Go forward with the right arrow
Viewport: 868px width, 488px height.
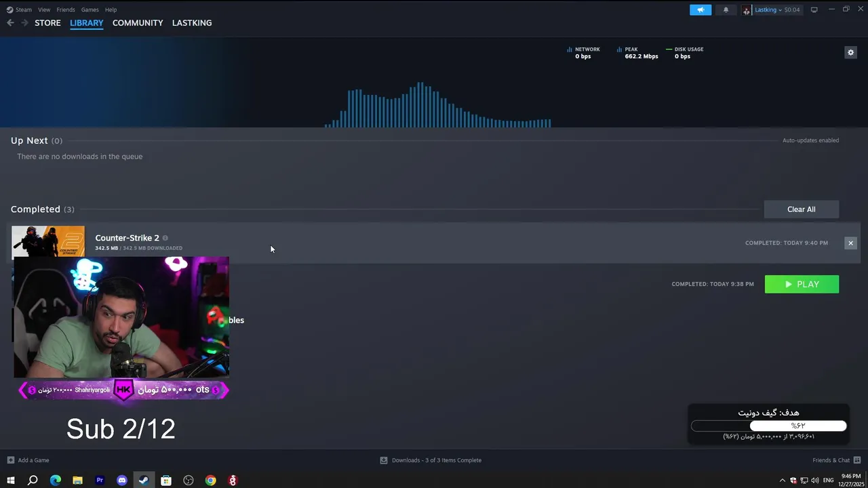[24, 22]
